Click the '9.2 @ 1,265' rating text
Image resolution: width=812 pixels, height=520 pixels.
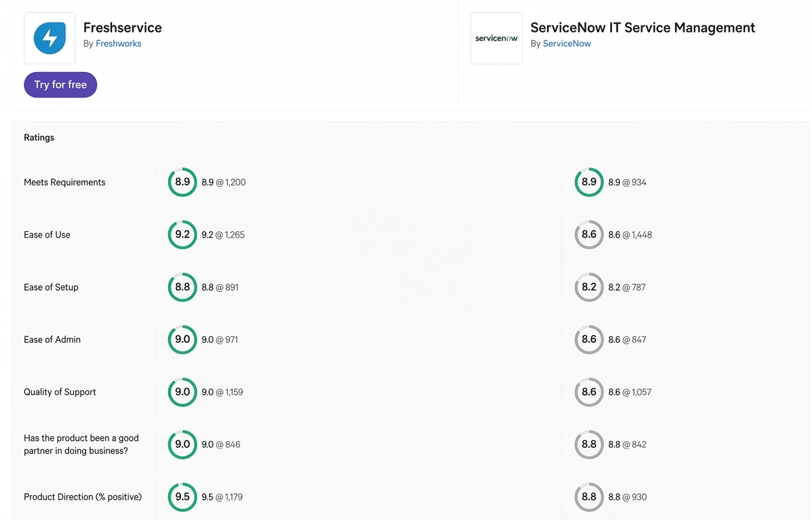[223, 235]
